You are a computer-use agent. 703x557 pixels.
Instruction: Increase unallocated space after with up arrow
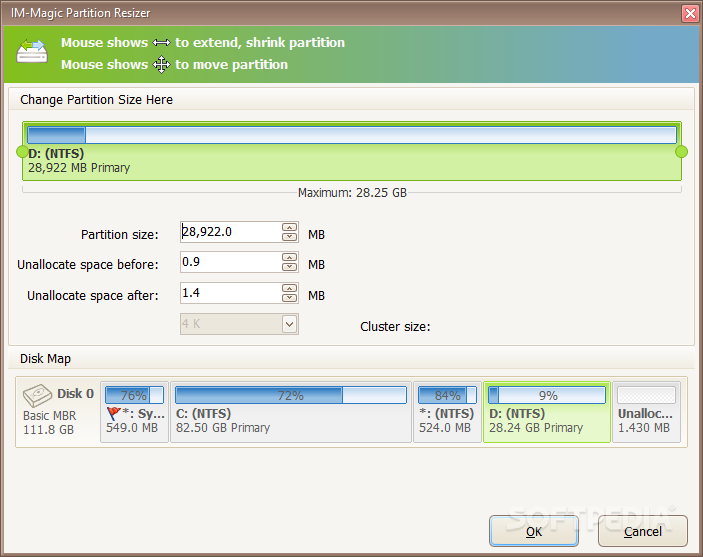tap(290, 288)
